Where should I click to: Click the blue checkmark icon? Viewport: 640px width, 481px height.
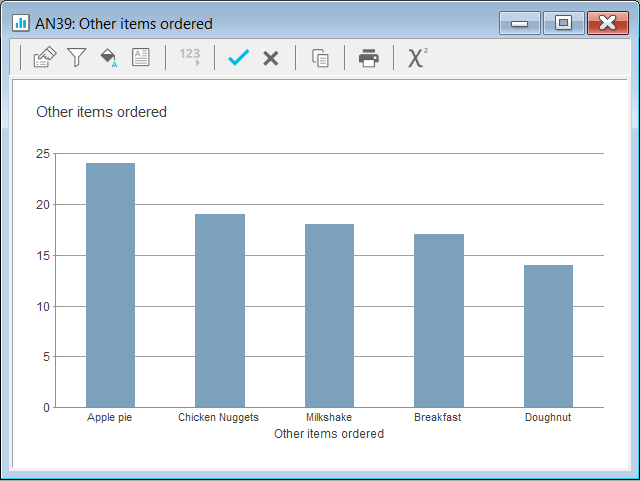click(x=238, y=58)
